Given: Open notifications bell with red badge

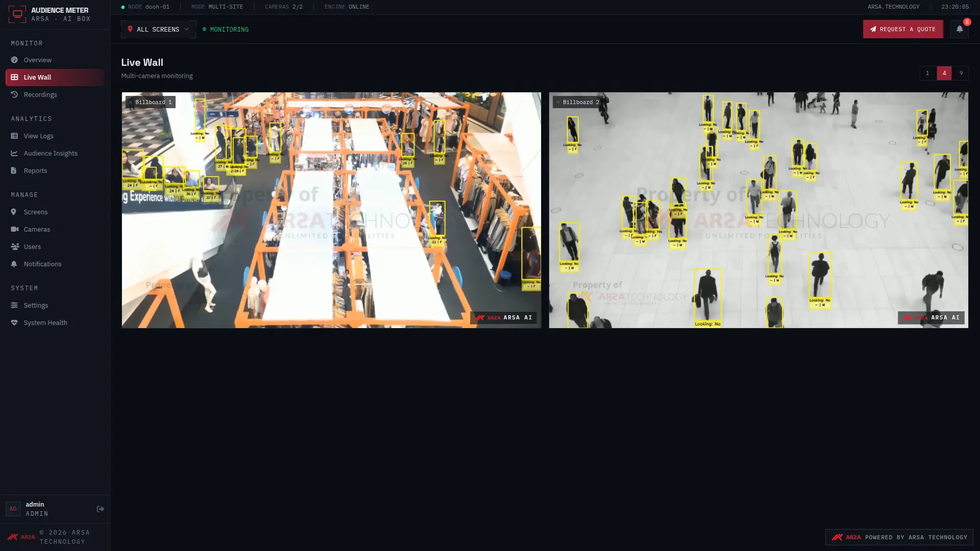Looking at the screenshot, I should (x=960, y=29).
